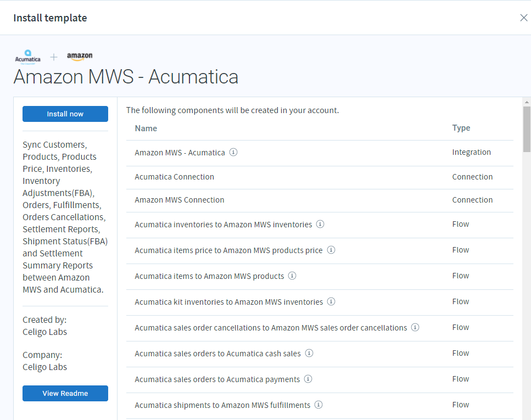Click the Amazon MWS Connection row name

[x=180, y=200]
